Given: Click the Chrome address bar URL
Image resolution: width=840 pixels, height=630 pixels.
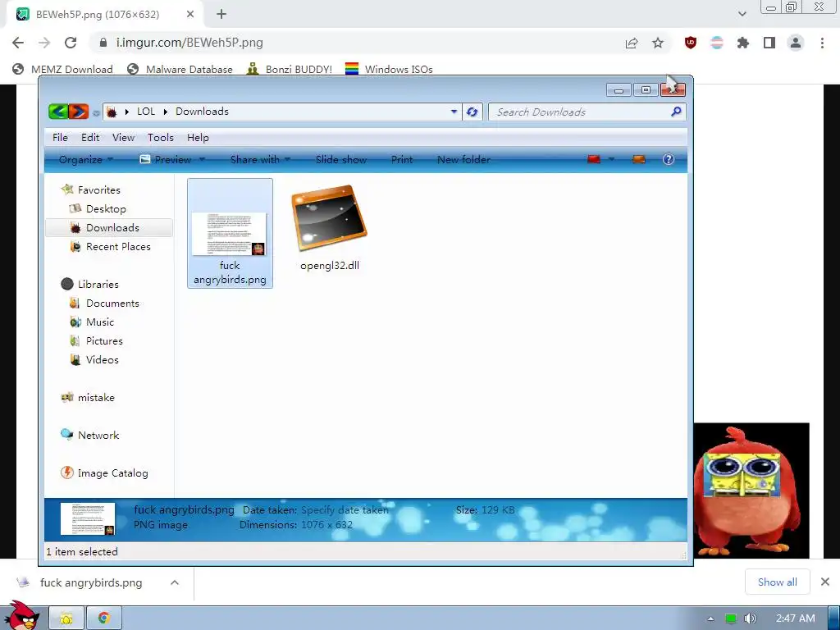Looking at the screenshot, I should (x=189, y=43).
